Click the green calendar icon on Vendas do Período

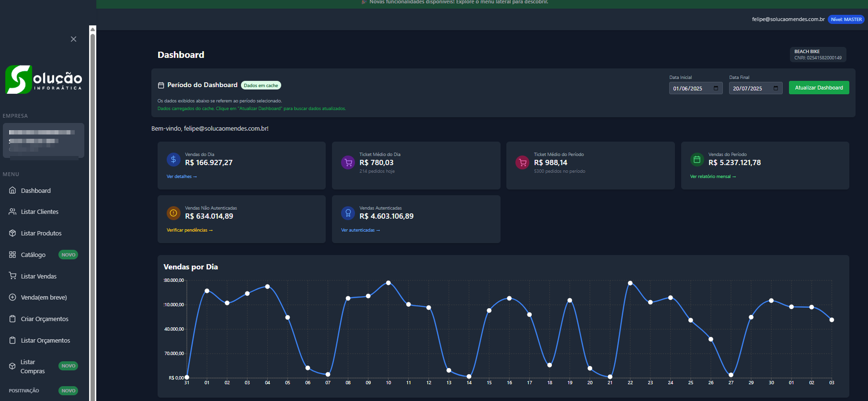tap(697, 160)
